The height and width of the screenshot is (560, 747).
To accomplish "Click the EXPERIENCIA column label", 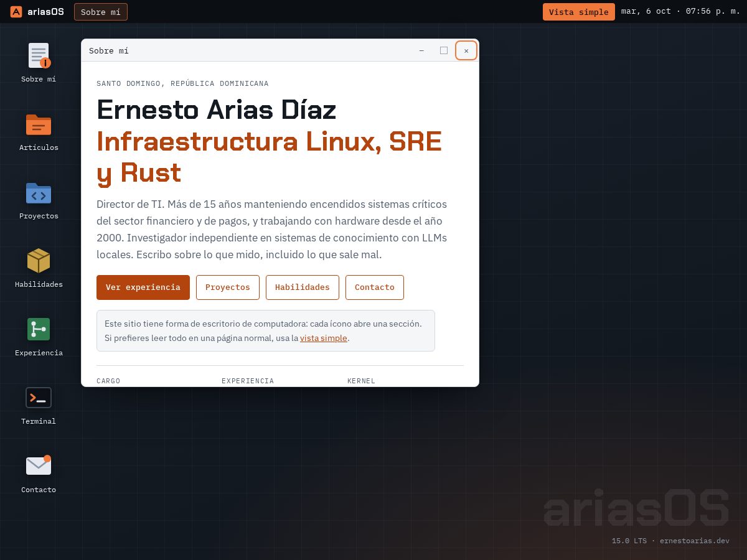I will 248,381.
